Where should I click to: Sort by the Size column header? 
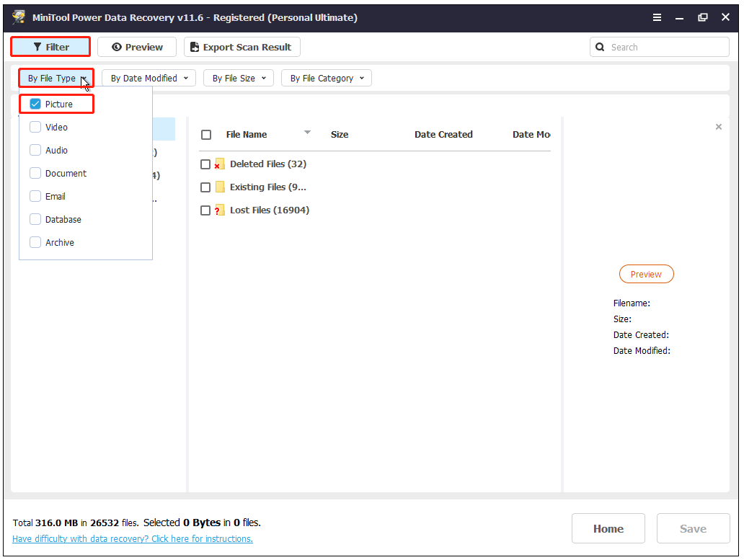pyautogui.click(x=340, y=135)
